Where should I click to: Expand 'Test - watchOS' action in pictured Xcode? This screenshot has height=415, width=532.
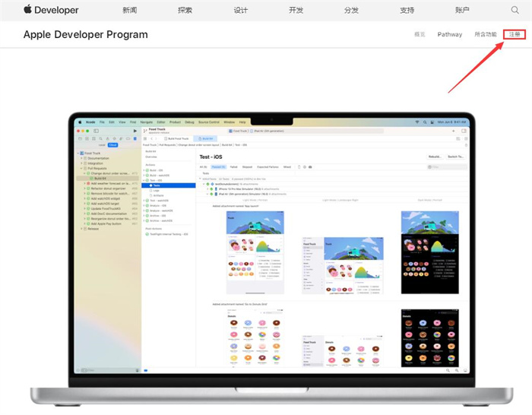144,201
